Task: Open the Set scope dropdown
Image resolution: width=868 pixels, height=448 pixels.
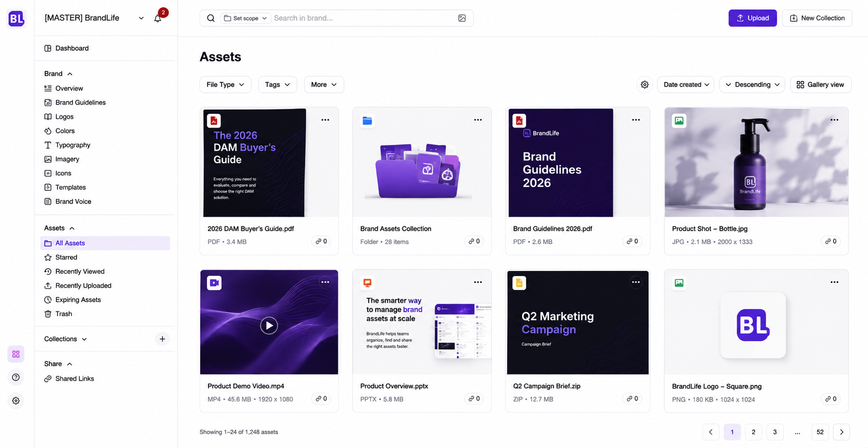Action: [245, 18]
